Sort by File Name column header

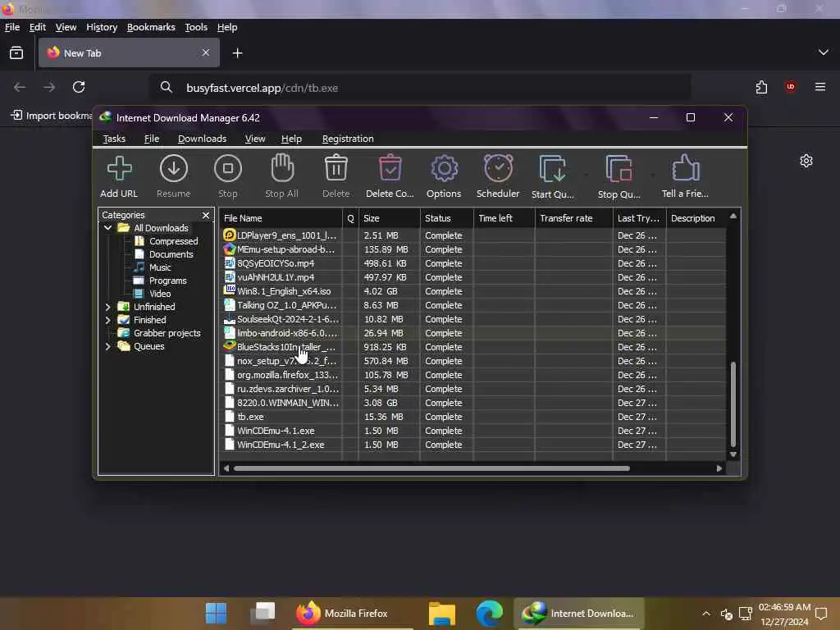(281, 218)
